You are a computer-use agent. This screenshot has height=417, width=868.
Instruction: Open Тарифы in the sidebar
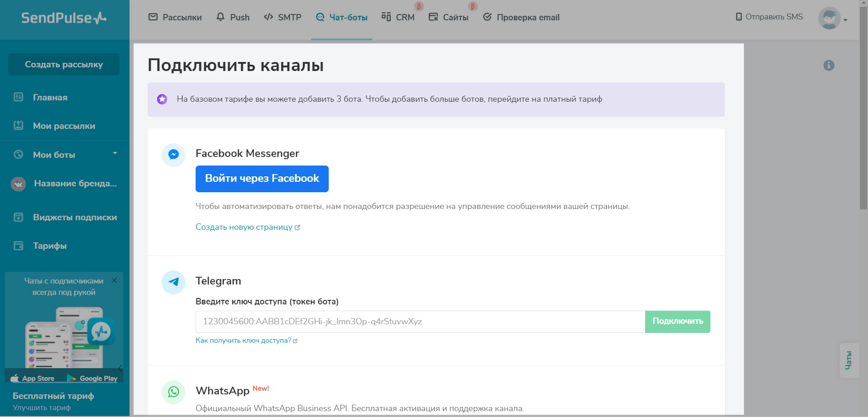(50, 246)
